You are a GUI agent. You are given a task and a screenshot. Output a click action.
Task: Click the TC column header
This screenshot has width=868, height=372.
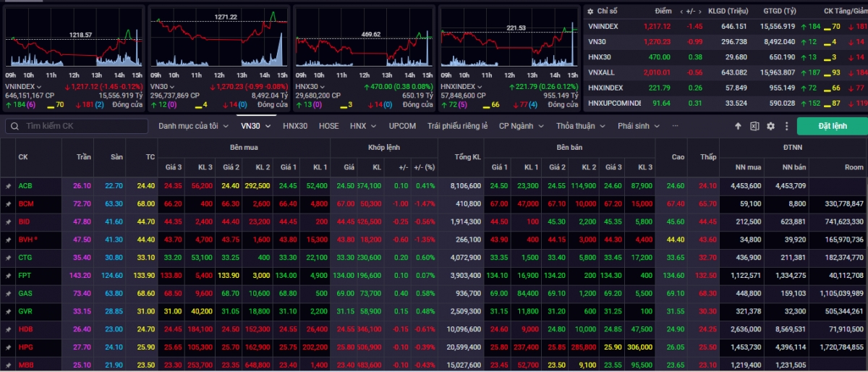150,156
